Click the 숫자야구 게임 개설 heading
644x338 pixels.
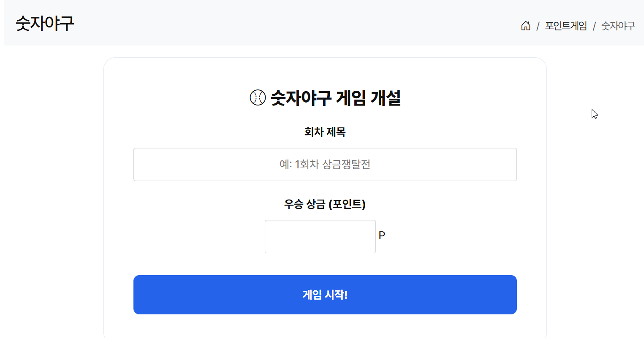pos(335,97)
